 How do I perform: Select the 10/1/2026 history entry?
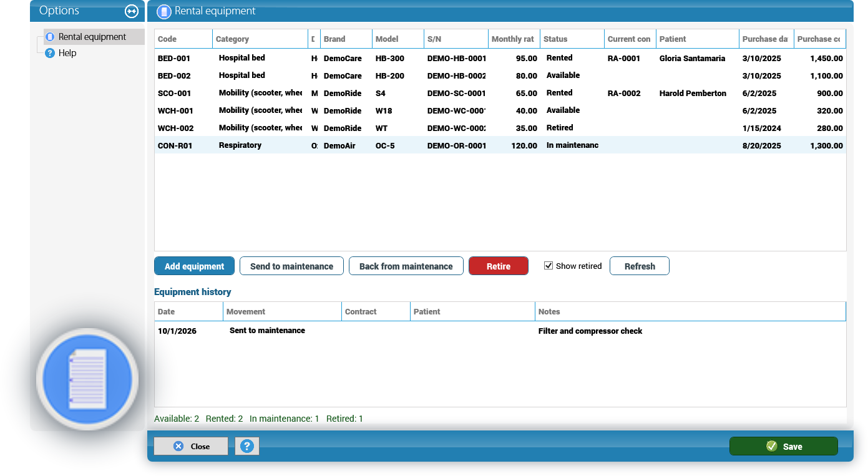click(x=177, y=331)
